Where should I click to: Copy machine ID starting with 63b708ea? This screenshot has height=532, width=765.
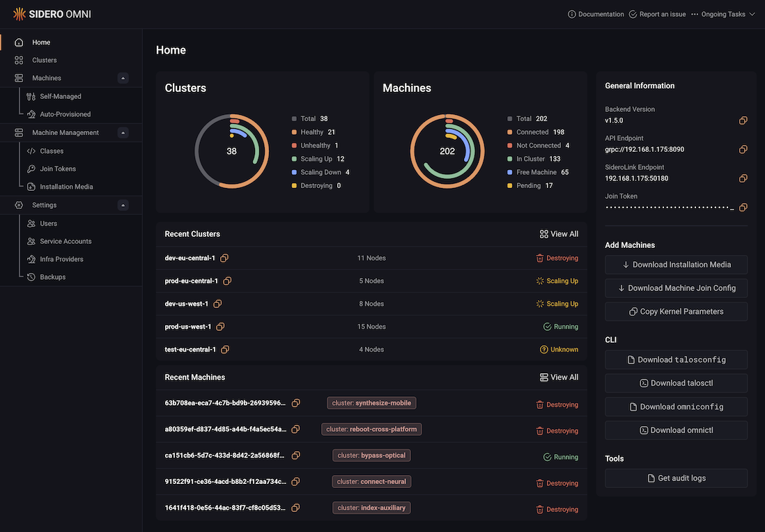click(295, 403)
